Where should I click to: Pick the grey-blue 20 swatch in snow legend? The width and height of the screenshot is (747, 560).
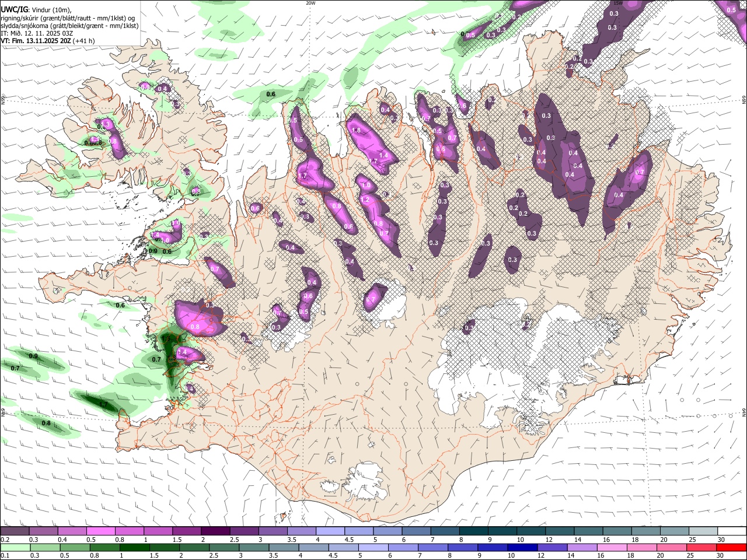675,531
